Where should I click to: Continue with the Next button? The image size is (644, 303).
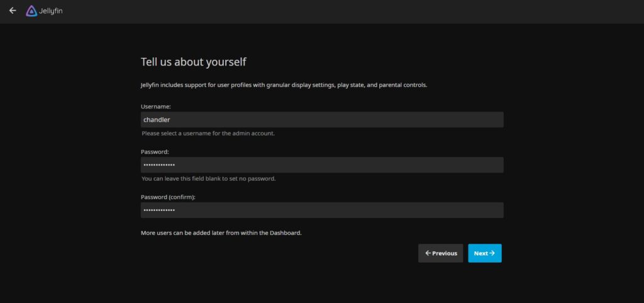coord(485,253)
